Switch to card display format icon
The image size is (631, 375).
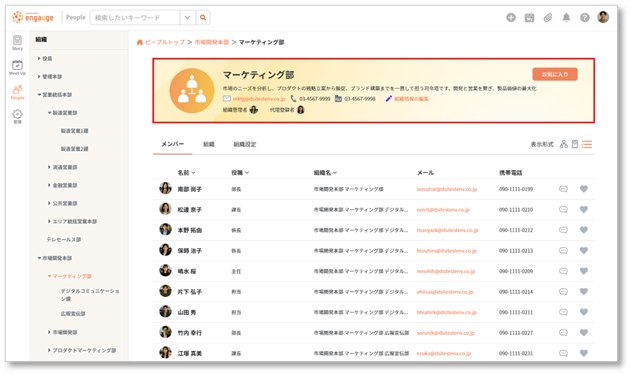pos(575,144)
